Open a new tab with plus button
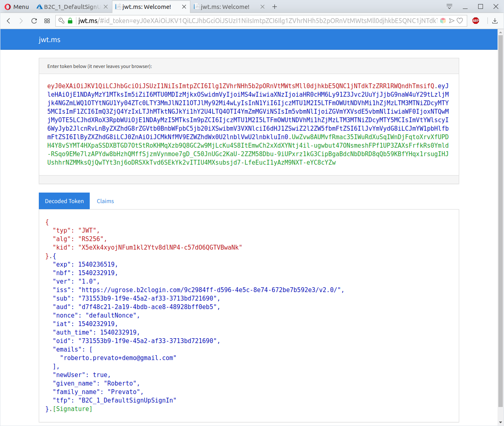This screenshot has height=426, width=504. point(275,6)
